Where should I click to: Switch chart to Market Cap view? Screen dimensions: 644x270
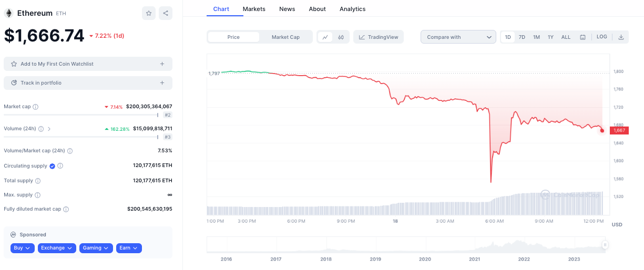tap(285, 37)
